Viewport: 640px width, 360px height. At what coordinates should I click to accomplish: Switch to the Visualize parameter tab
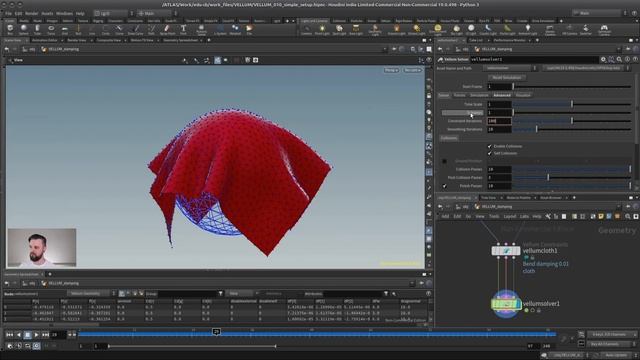(523, 95)
